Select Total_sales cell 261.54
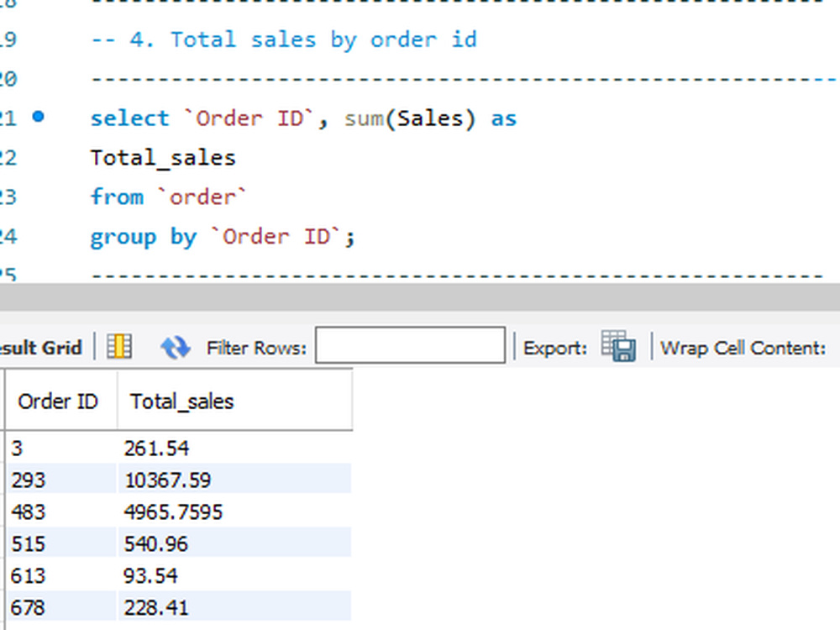Image resolution: width=840 pixels, height=630 pixels. pos(234,448)
